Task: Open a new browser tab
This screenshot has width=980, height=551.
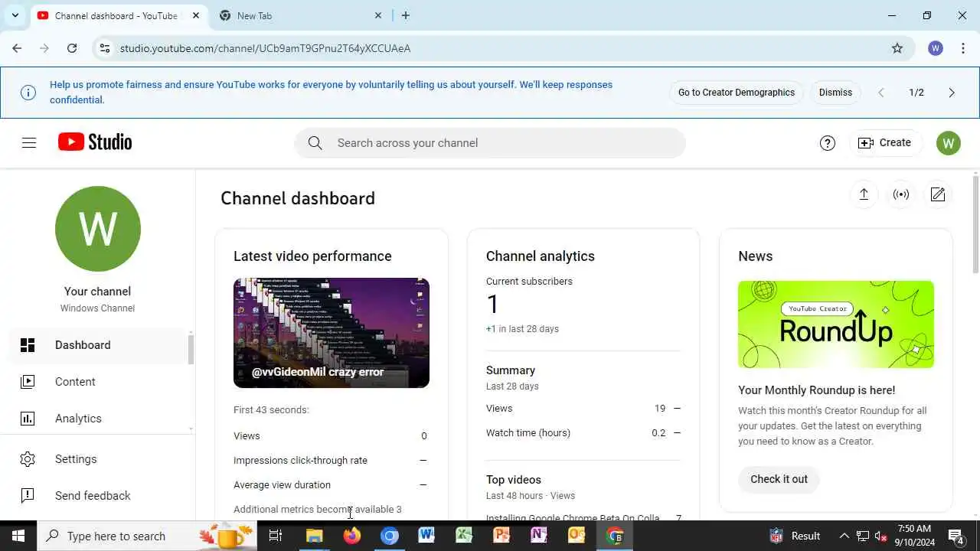Action: (x=406, y=15)
